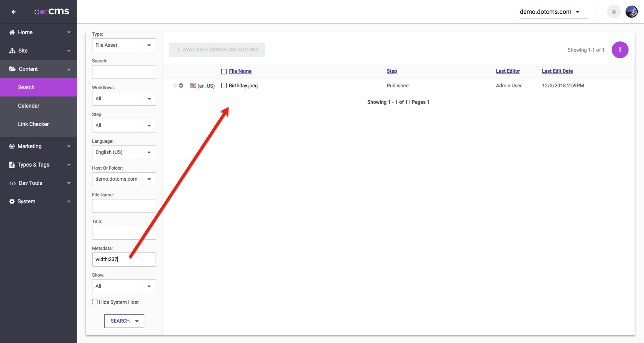644x343 pixels.
Task: Sort results by Last Edit Date
Action: click(557, 71)
